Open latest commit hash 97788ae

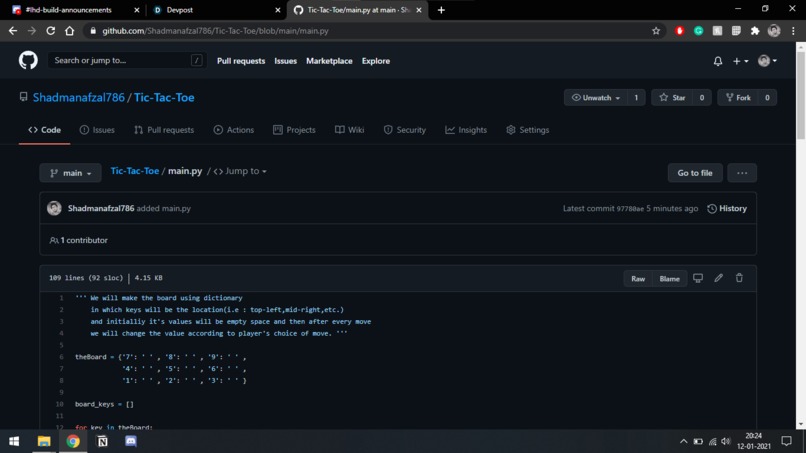tap(630, 209)
